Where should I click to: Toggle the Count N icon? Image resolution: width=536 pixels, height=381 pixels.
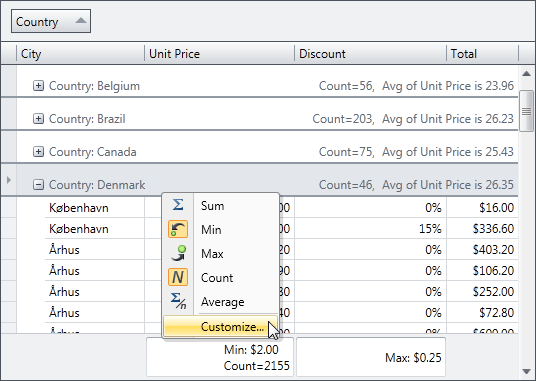178,277
